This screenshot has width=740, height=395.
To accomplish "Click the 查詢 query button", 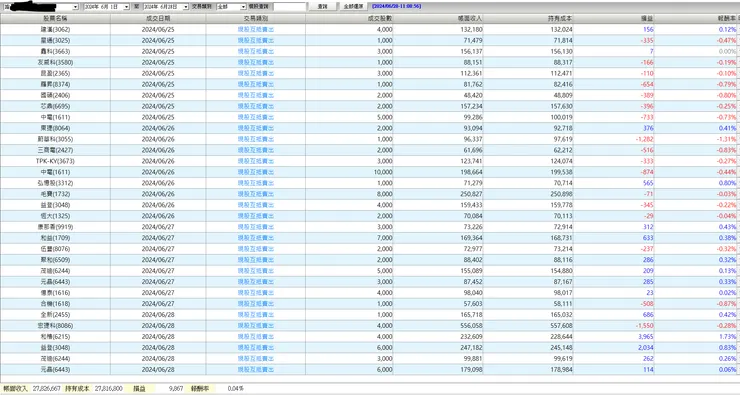I will [x=323, y=7].
